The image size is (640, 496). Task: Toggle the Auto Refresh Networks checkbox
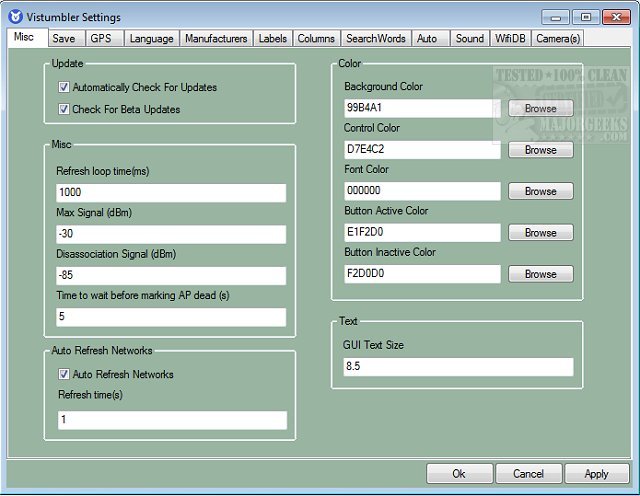[64, 374]
